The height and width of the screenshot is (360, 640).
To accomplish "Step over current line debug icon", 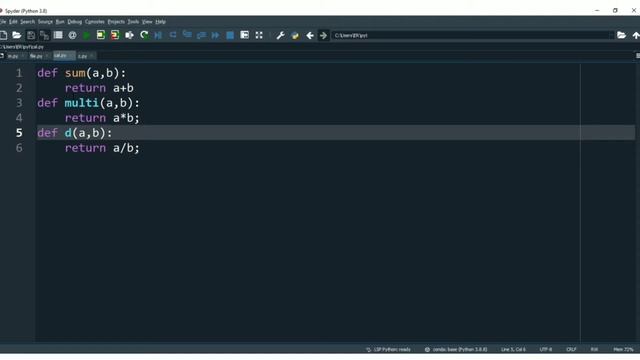I will [173, 36].
